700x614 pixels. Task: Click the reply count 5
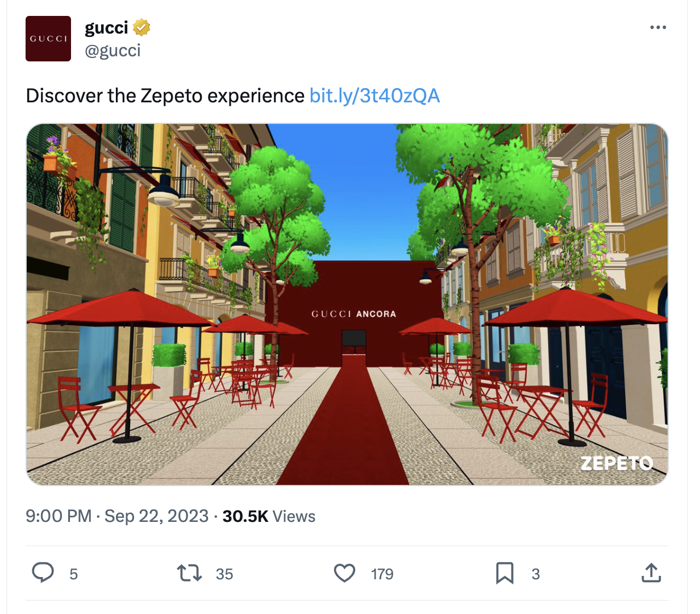73,574
